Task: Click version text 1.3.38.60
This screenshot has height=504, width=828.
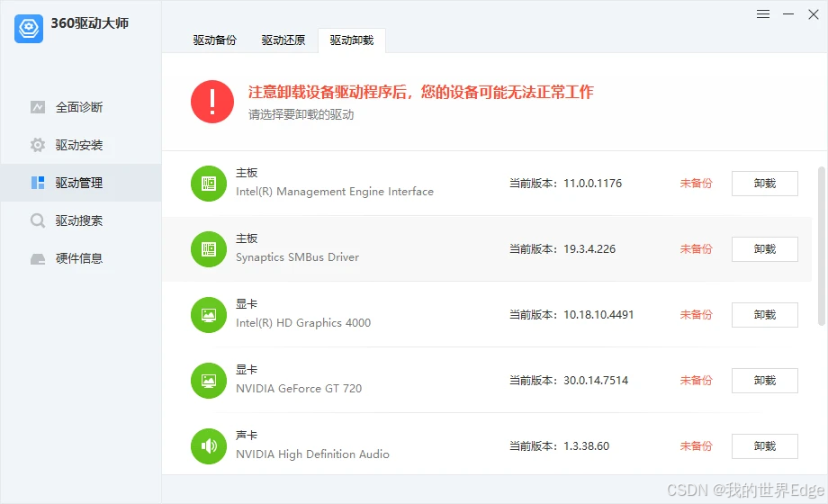Action: click(586, 445)
